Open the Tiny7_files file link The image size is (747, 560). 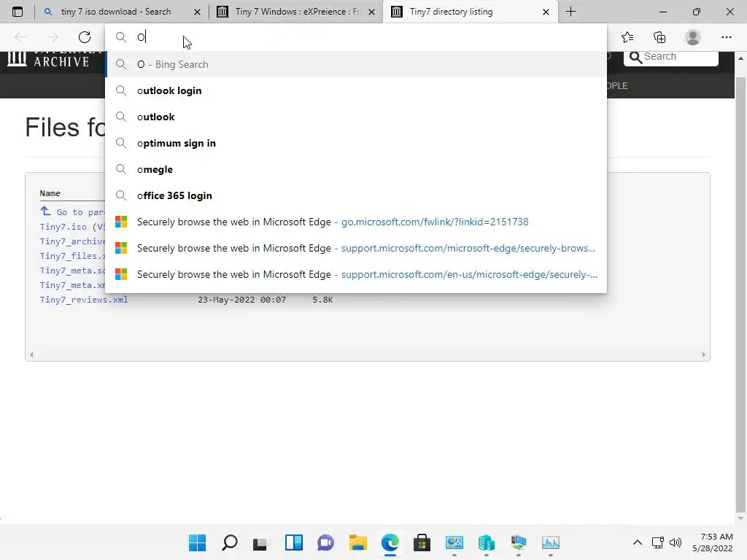(72, 256)
